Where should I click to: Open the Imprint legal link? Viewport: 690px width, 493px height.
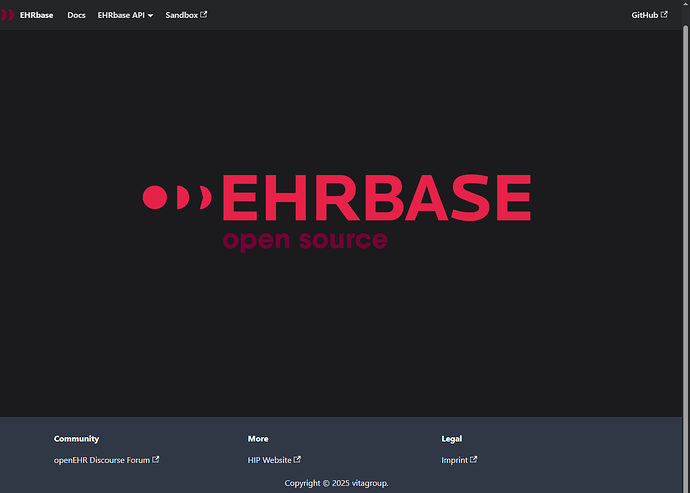[x=454, y=460]
